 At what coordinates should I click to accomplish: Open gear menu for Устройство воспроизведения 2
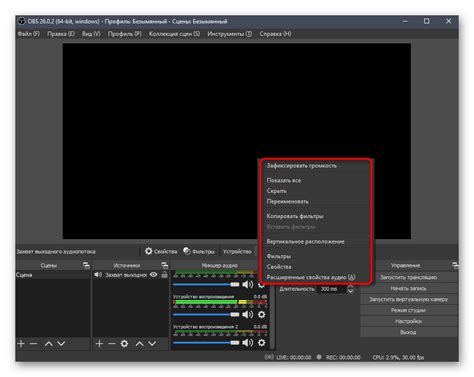coord(262,343)
